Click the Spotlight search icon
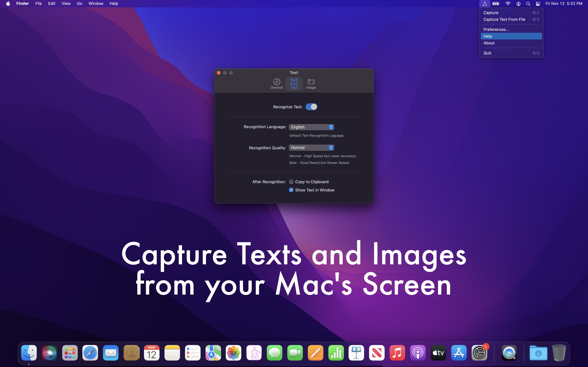The width and height of the screenshot is (588, 367). tap(528, 4)
